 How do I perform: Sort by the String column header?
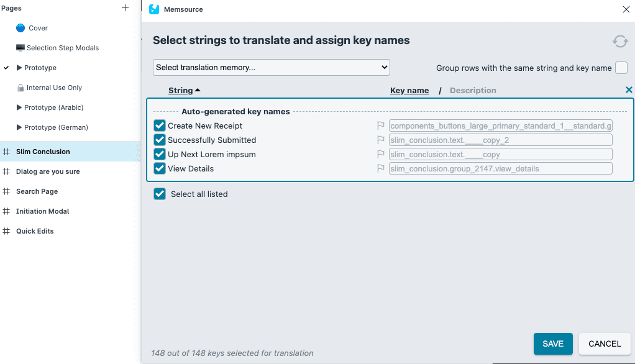(x=181, y=90)
